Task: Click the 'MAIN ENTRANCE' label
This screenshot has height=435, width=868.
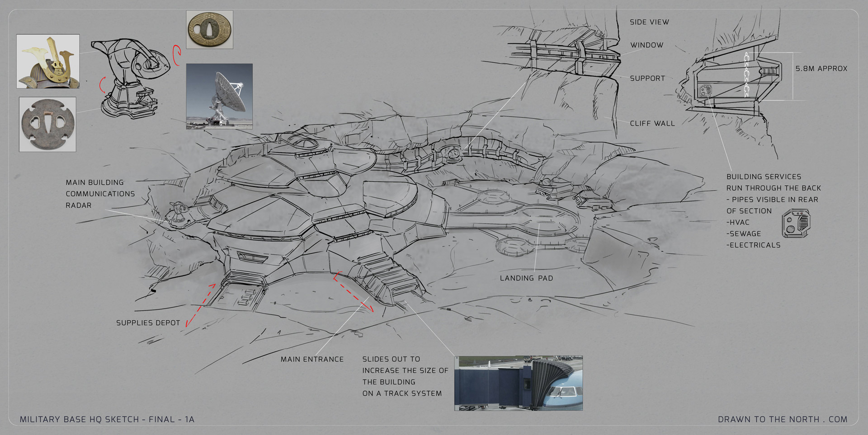Action: click(312, 360)
